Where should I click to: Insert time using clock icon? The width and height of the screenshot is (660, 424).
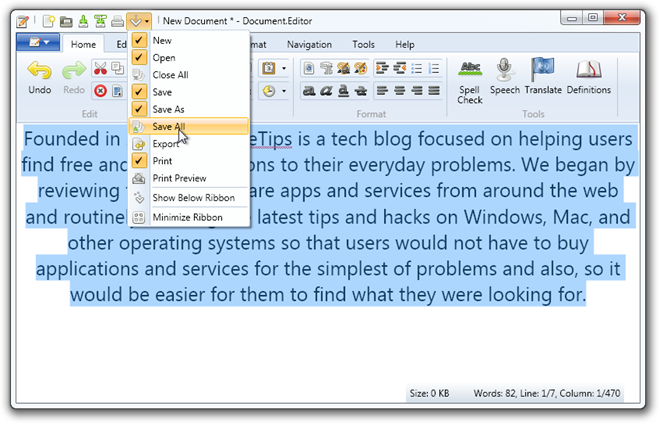pyautogui.click(x=269, y=91)
